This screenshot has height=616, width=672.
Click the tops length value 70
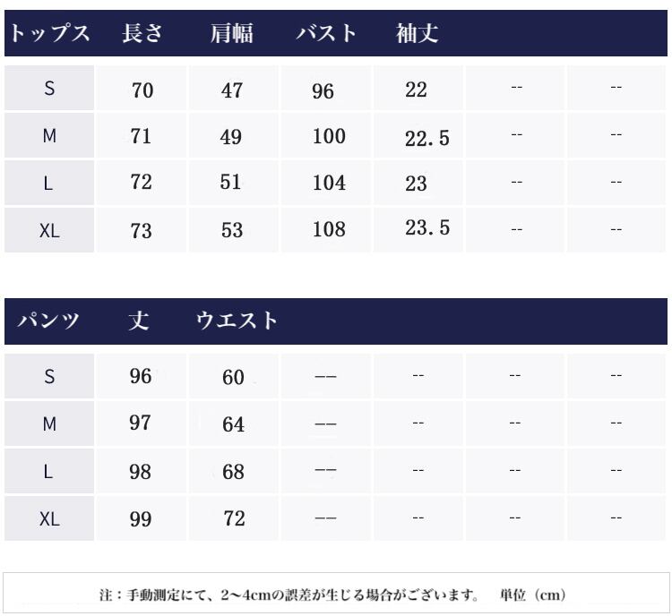(x=142, y=90)
